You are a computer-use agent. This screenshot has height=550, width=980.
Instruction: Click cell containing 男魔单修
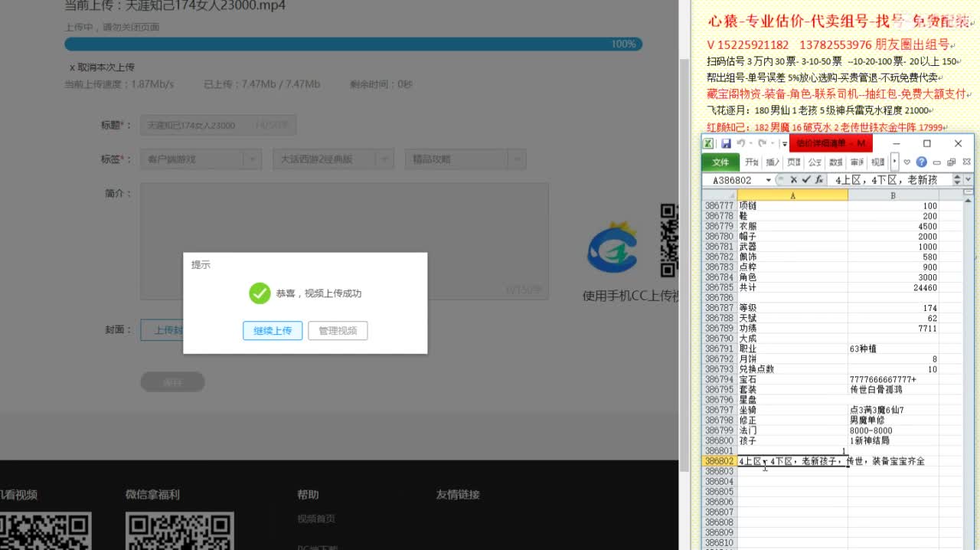pyautogui.click(x=893, y=421)
